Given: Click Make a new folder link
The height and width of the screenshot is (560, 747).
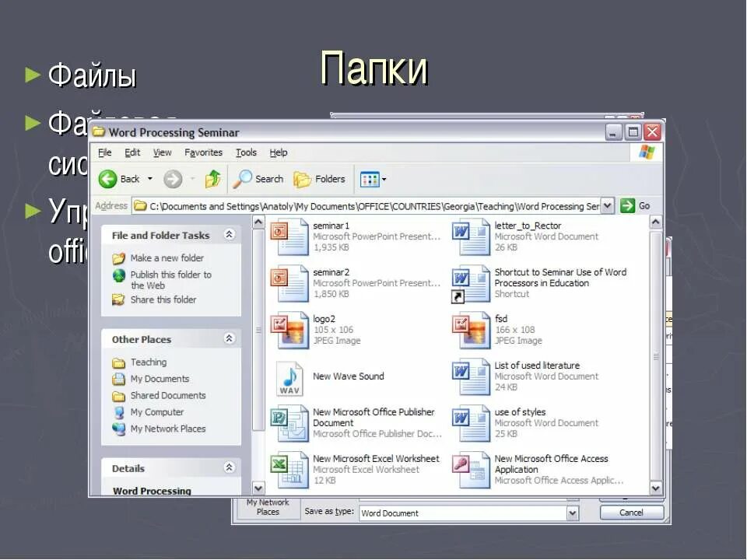Looking at the screenshot, I should (167, 258).
